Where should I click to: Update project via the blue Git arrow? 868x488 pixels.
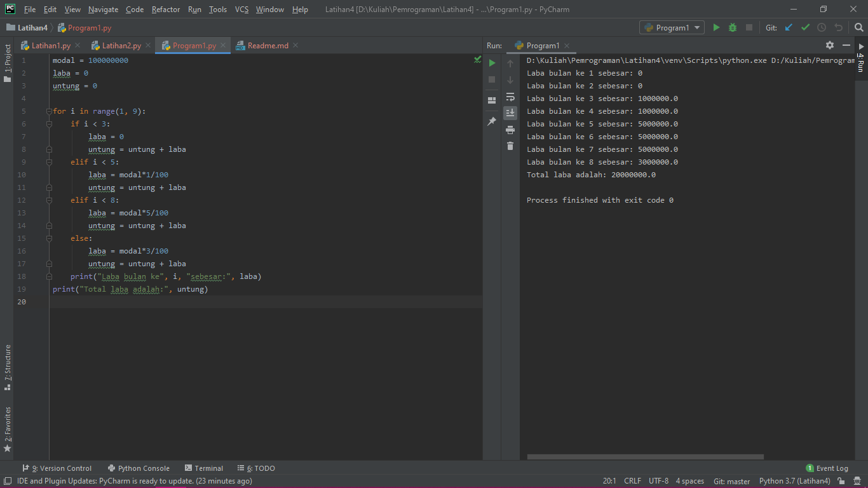pos(788,27)
